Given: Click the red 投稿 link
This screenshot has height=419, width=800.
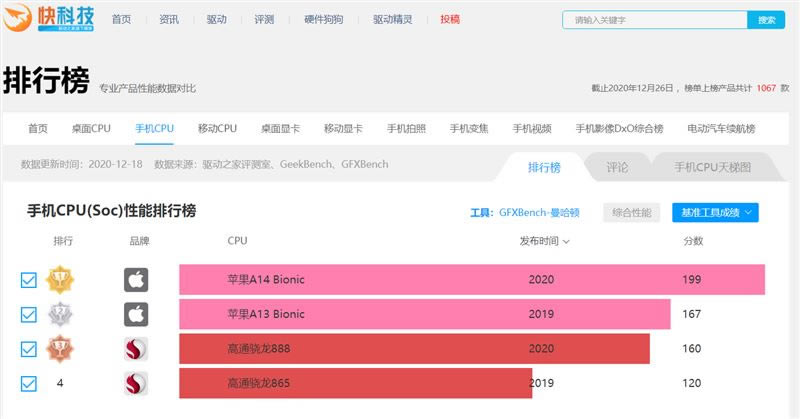Looking at the screenshot, I should (x=450, y=19).
